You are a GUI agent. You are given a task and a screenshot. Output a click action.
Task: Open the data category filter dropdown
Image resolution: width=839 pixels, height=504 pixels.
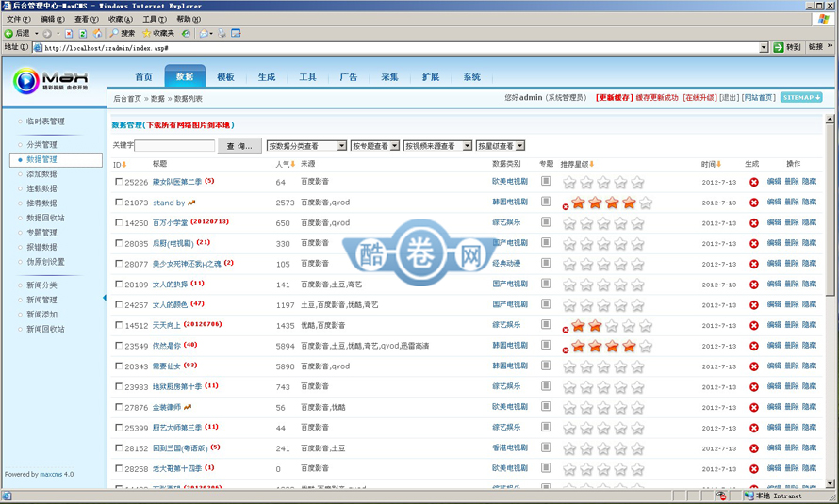click(306, 146)
